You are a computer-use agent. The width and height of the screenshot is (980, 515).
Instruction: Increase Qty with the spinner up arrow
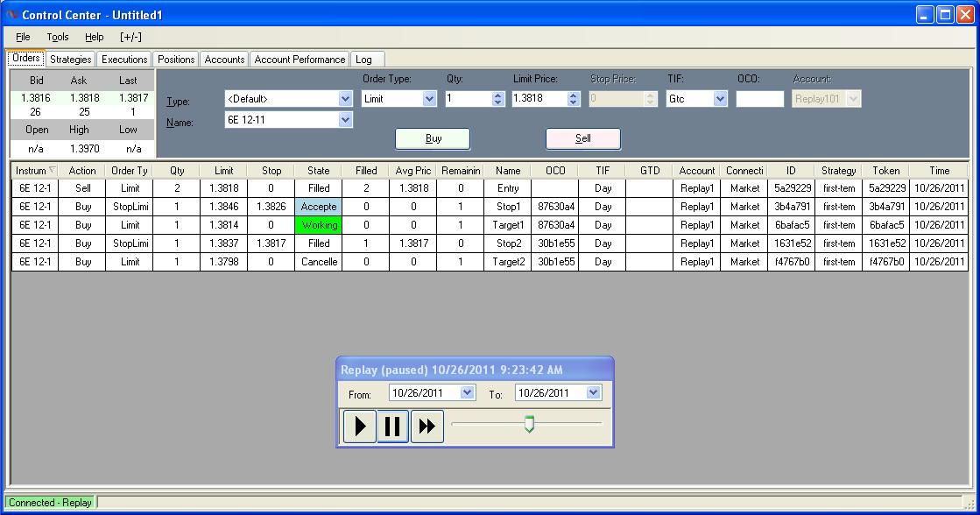coord(498,95)
